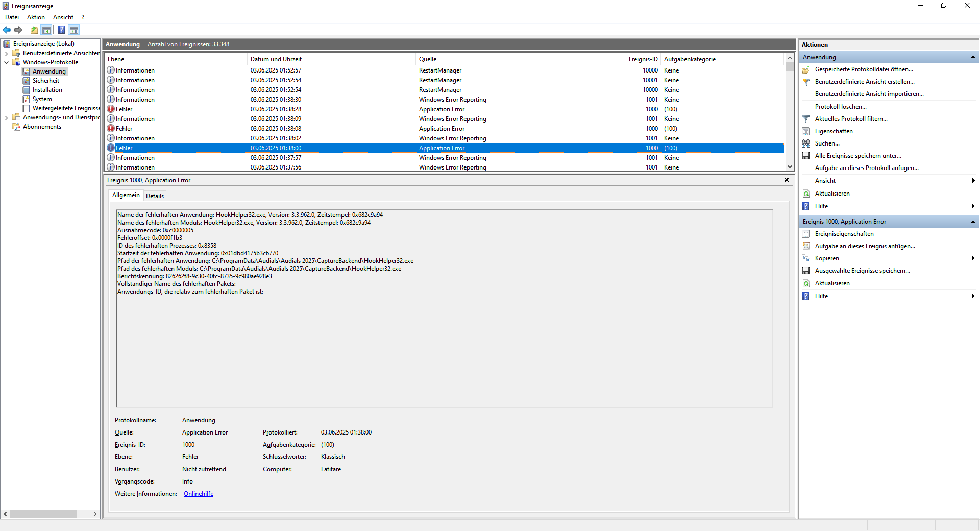Click the Forward arrow toolbar icon
The width and height of the screenshot is (980, 531).
(18, 30)
